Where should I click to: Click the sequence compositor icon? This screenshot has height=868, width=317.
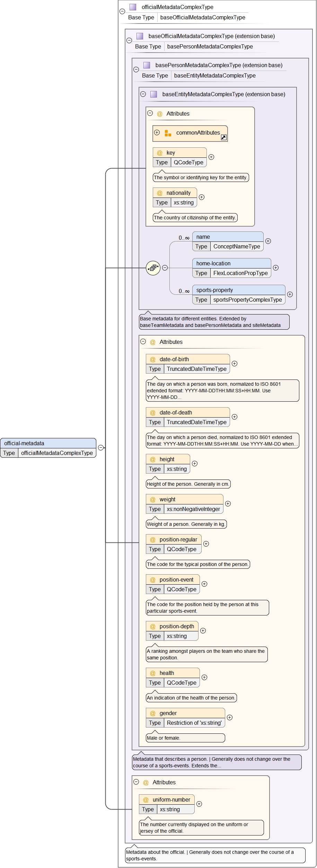click(x=153, y=268)
